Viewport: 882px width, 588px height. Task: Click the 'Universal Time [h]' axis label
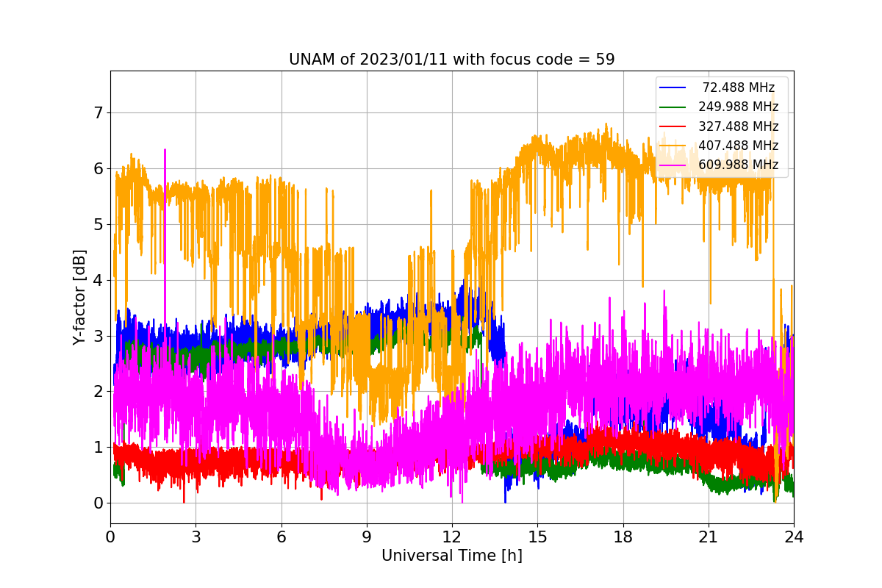tap(451, 556)
